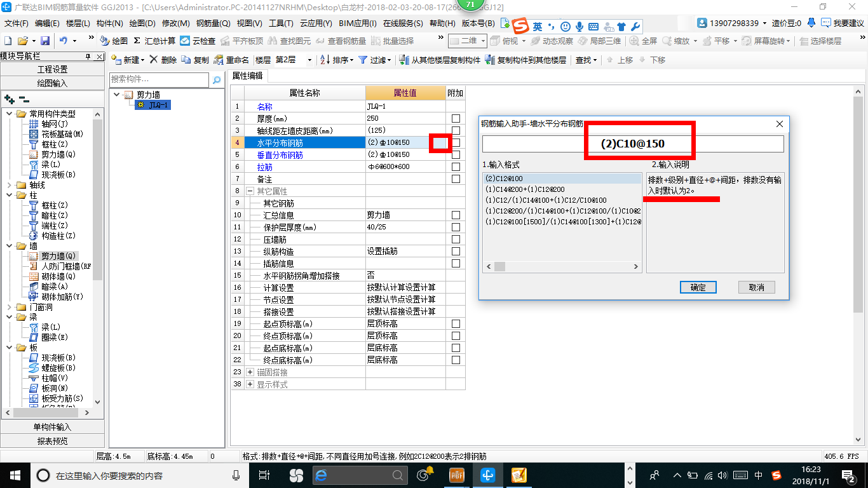This screenshot has height=488, width=868.
Task: Open the 钢筋量(Q) menu
Action: coord(213,23)
